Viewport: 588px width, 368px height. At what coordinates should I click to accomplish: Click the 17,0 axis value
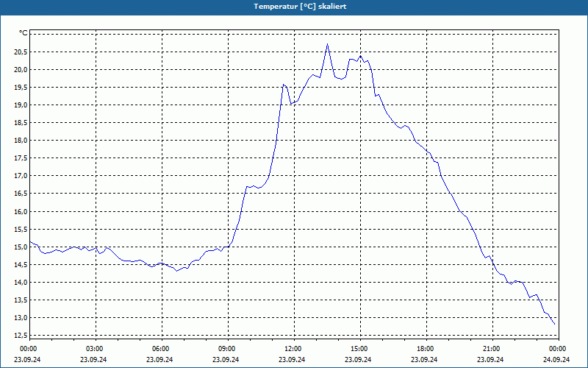click(x=21, y=176)
